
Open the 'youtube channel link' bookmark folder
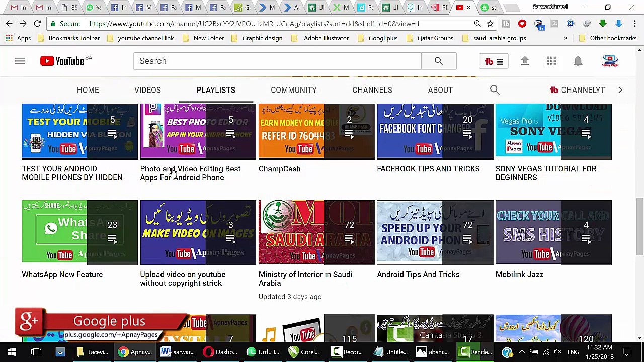point(140,38)
